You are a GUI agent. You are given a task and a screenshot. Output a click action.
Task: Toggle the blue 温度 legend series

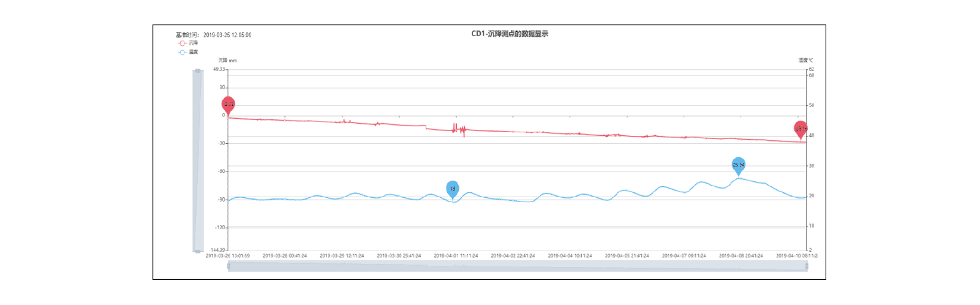pyautogui.click(x=187, y=52)
